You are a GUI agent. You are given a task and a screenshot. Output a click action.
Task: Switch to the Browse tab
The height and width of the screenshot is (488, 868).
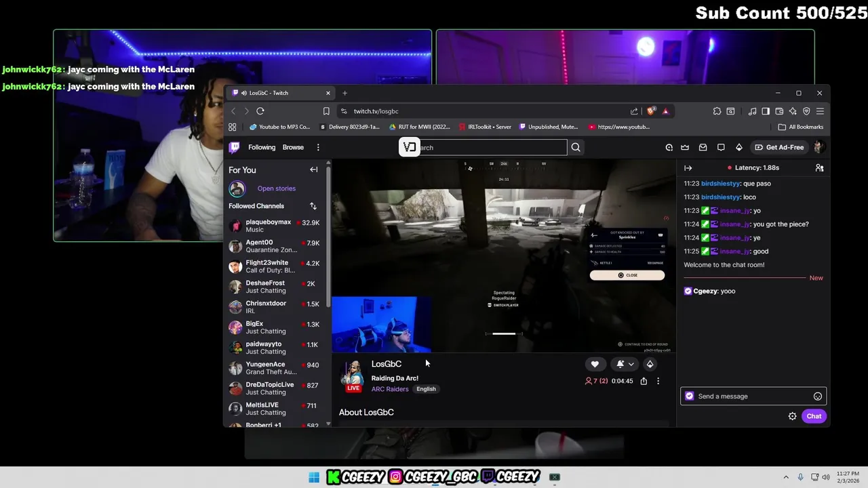pyautogui.click(x=293, y=147)
